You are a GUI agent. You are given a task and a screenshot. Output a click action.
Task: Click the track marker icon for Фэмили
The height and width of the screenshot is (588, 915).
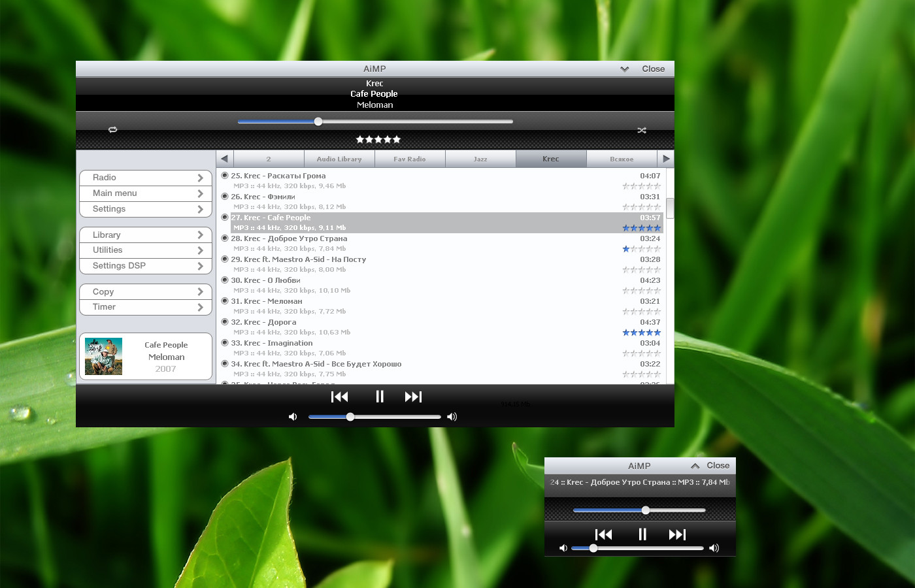225,197
